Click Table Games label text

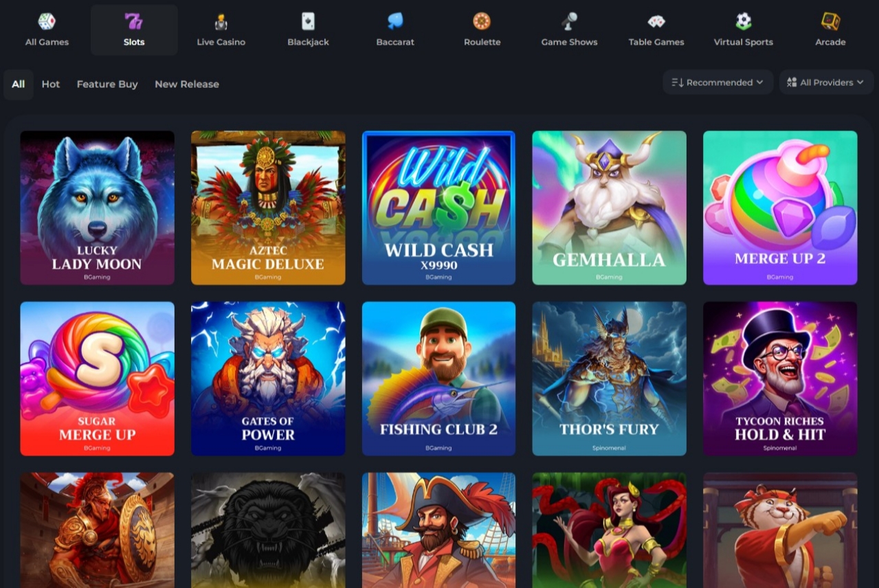[656, 42]
